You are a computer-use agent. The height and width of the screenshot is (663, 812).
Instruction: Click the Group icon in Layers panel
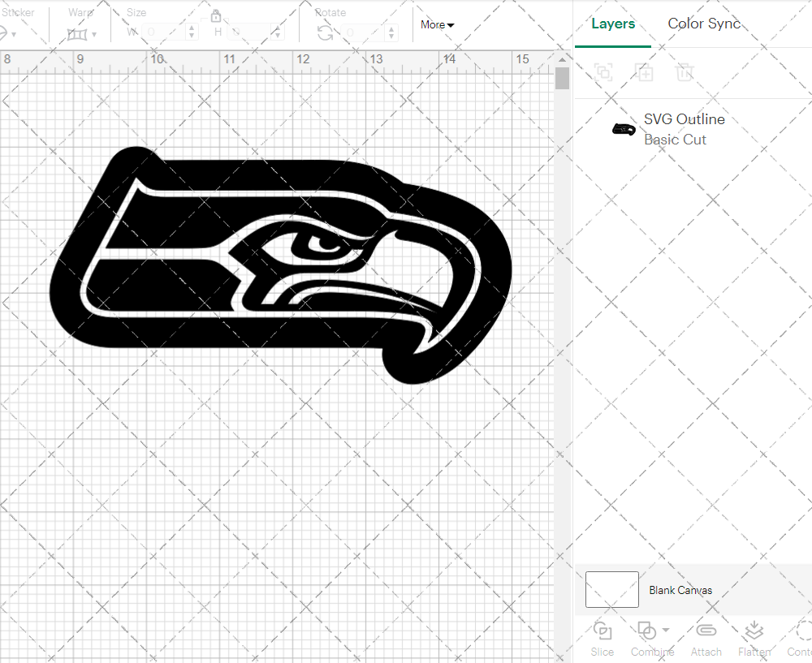point(603,72)
